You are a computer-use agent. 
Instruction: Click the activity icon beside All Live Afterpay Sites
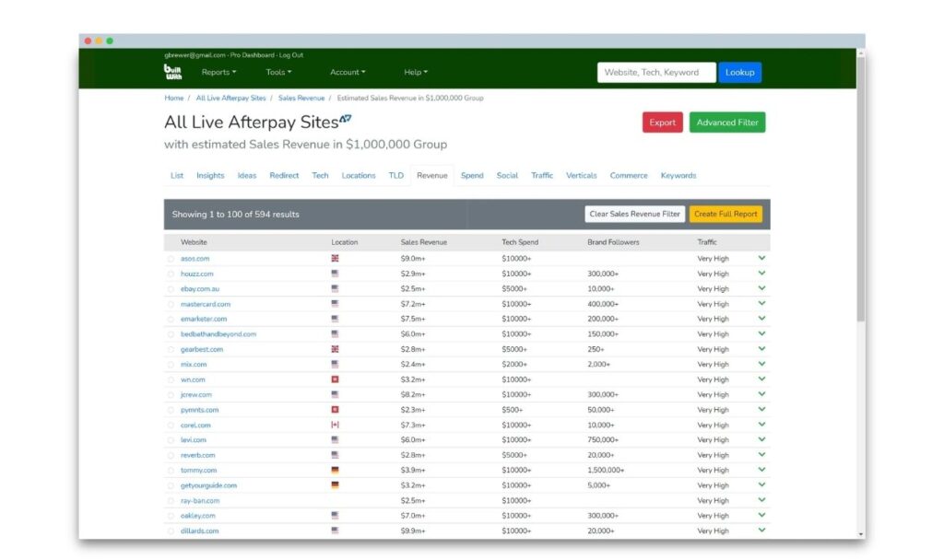[345, 119]
